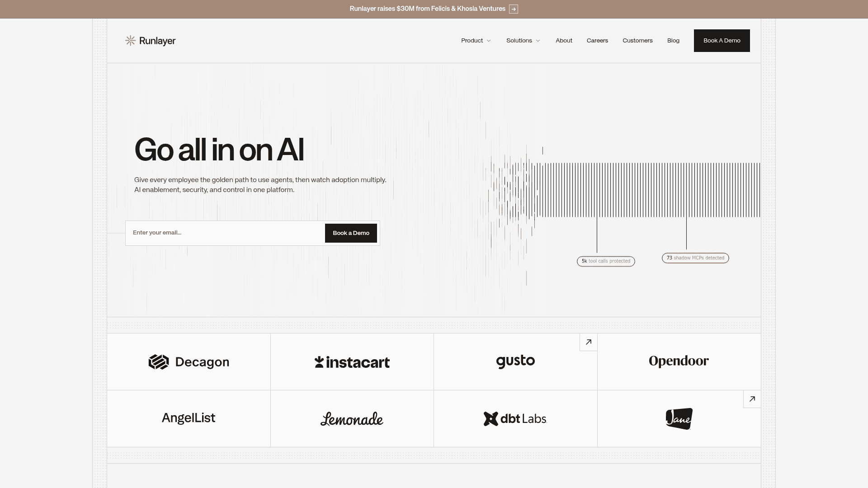Click the Book A Demo header button
Viewport: 868px width, 488px height.
722,41
